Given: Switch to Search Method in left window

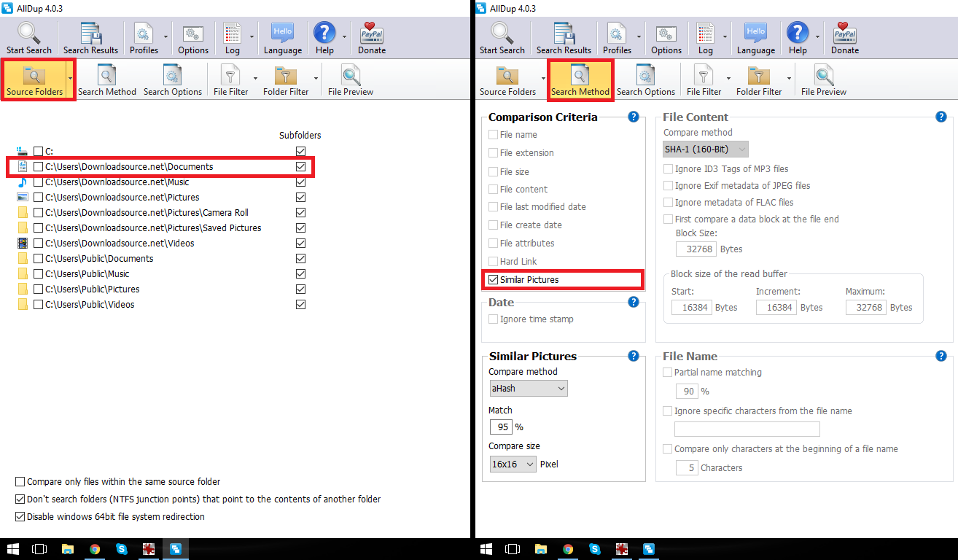Looking at the screenshot, I should pos(107,80).
